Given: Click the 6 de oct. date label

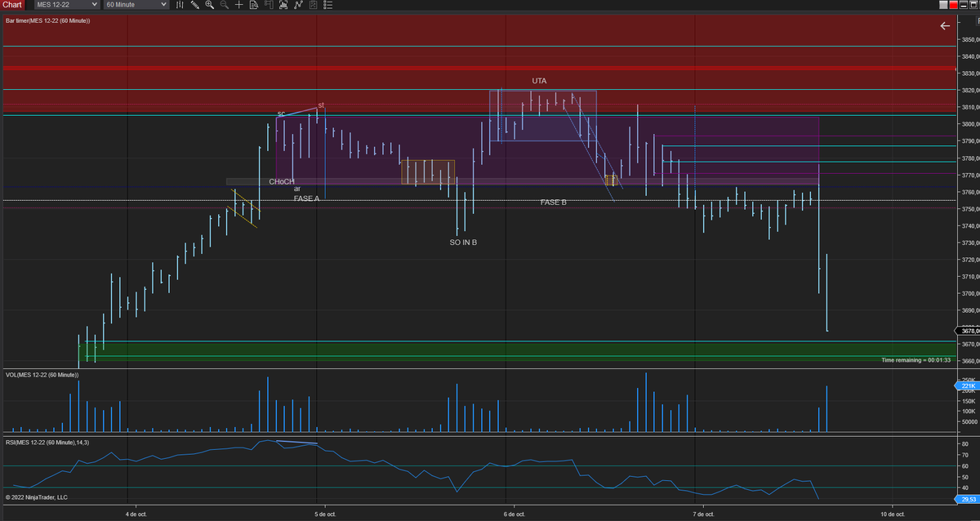Looking at the screenshot, I should click(x=514, y=514).
